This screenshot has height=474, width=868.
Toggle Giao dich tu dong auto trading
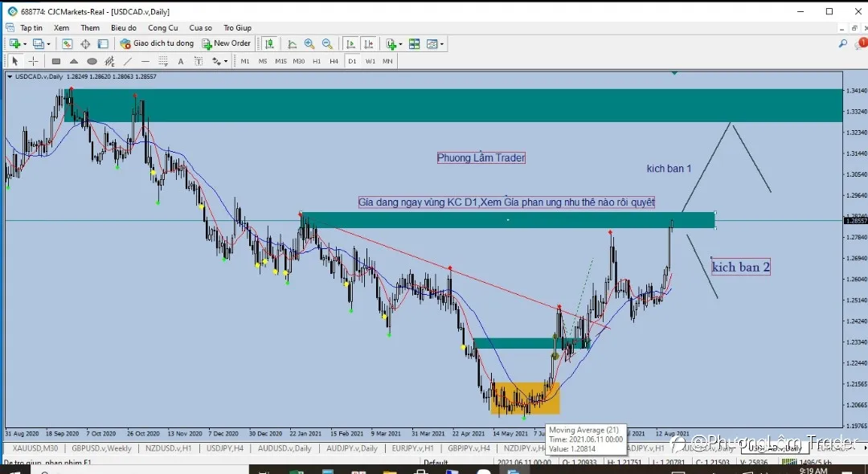pos(157,43)
